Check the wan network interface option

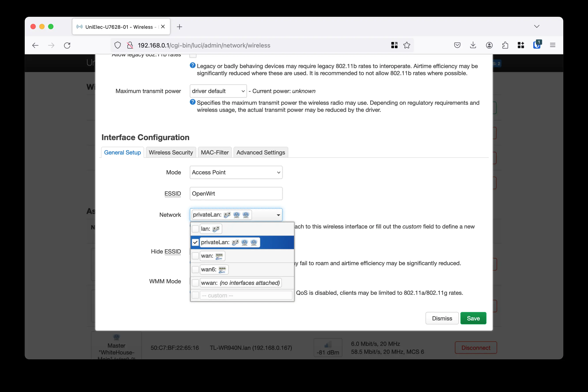point(196,255)
